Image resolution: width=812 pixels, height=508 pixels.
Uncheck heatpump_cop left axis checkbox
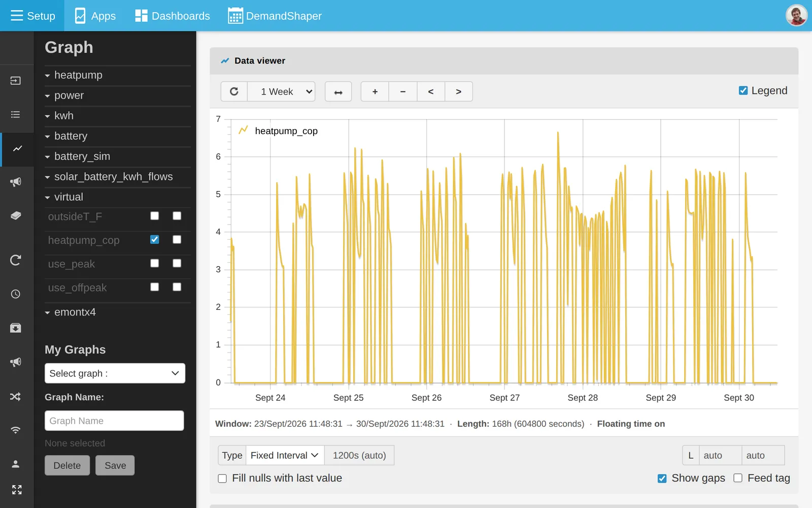tap(155, 239)
